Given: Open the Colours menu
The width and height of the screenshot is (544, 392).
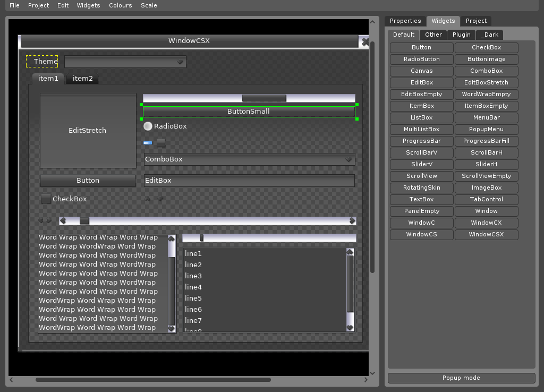Looking at the screenshot, I should tap(121, 5).
